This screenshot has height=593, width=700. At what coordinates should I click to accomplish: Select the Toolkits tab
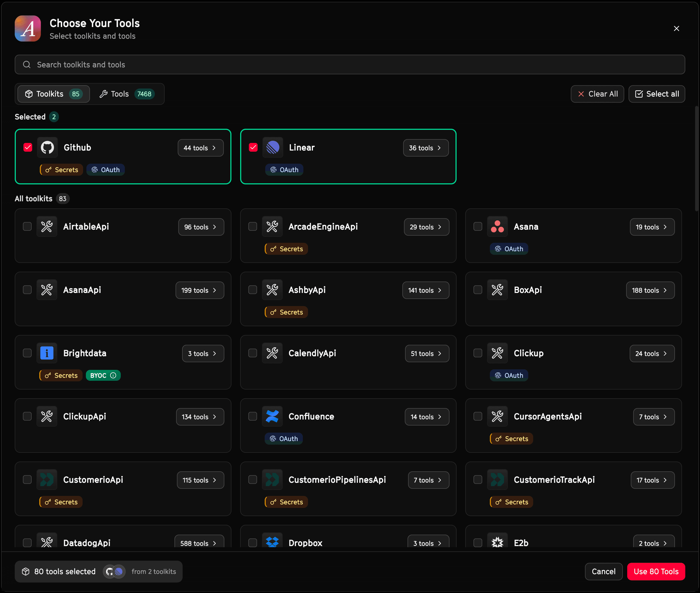pyautogui.click(x=54, y=94)
